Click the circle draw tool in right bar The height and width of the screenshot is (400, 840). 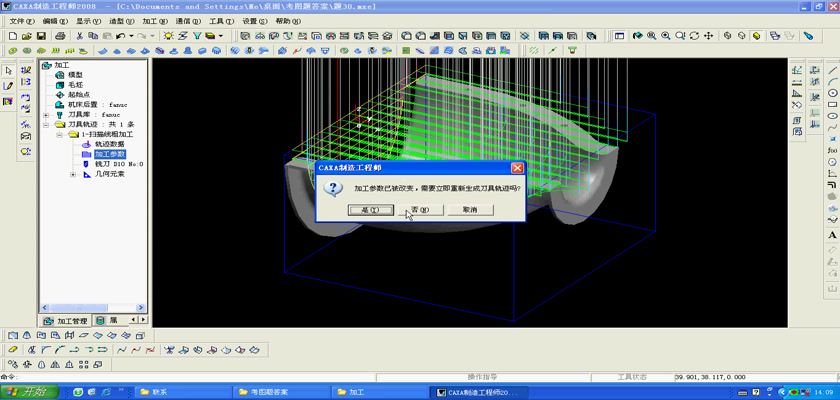pyautogui.click(x=832, y=93)
